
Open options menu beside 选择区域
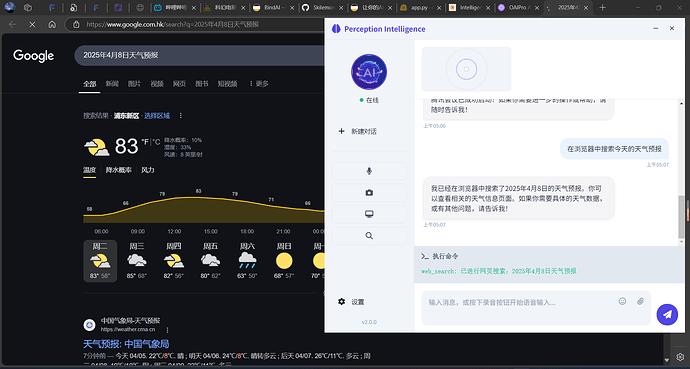click(180, 116)
